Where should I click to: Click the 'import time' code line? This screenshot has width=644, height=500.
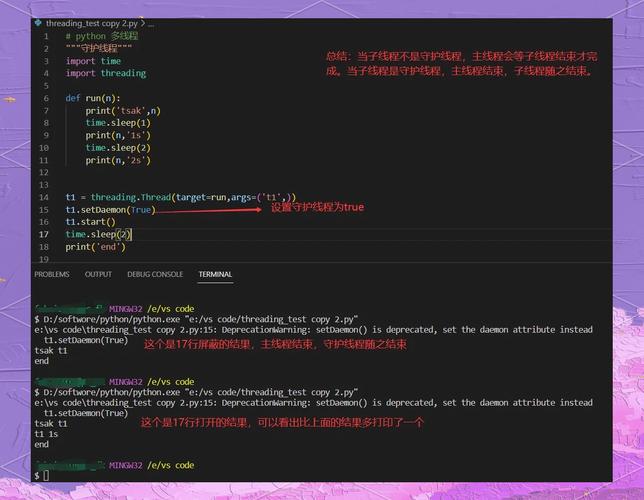click(93, 61)
